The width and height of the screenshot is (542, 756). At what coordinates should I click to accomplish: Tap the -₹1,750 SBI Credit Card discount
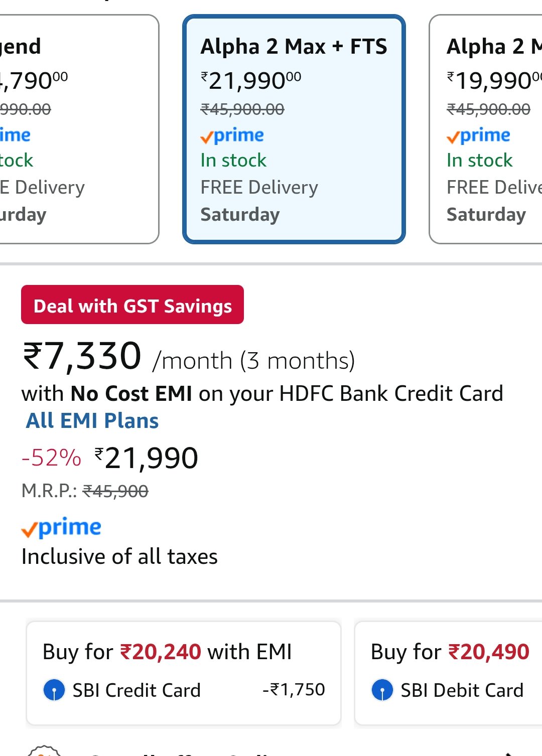294,690
